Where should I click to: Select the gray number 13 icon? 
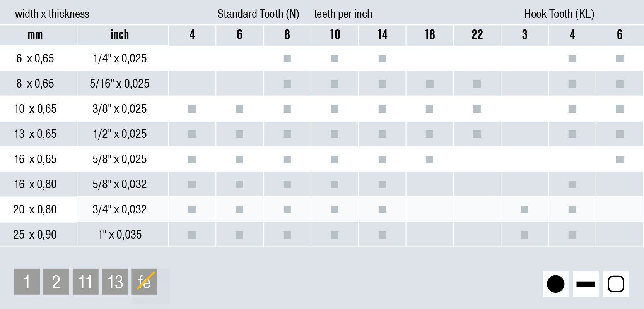(115, 282)
